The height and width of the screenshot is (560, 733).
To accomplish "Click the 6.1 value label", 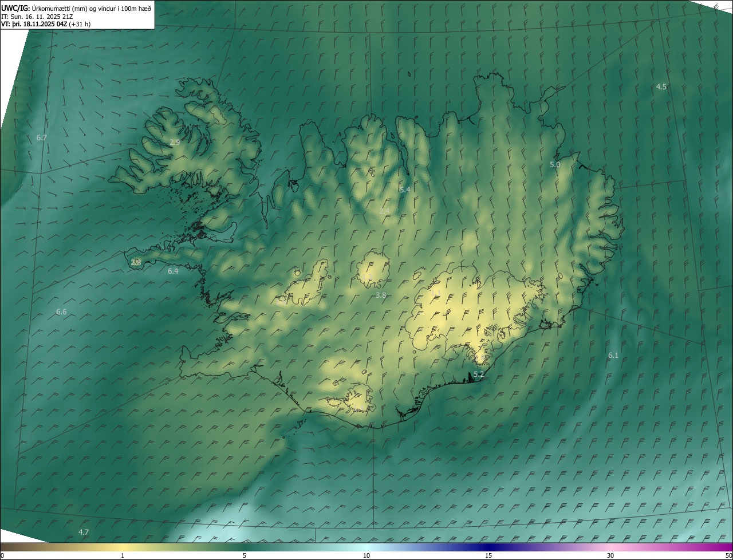I will pyautogui.click(x=613, y=356).
